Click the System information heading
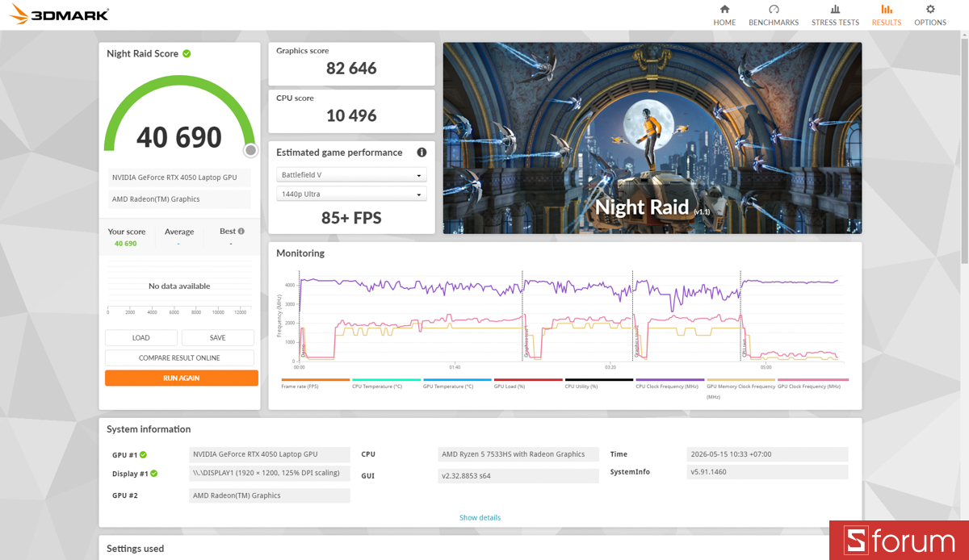This screenshot has height=560, width=969. [x=149, y=429]
